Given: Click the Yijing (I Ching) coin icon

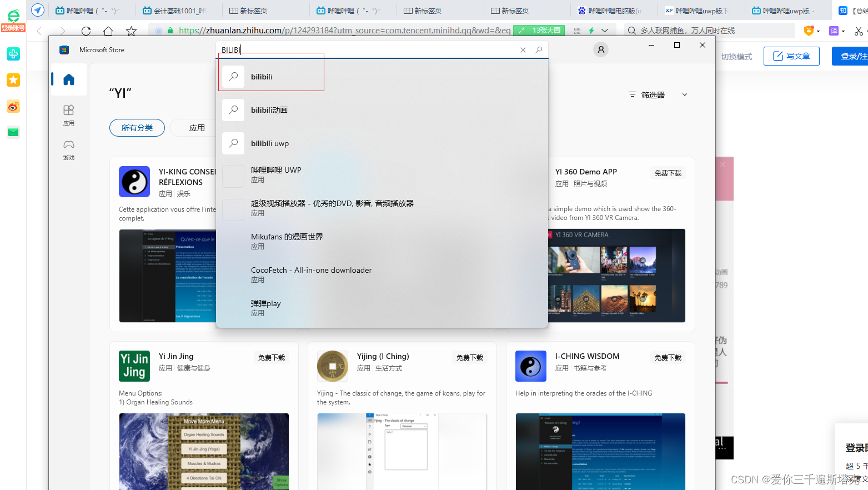Looking at the screenshot, I should 333,366.
